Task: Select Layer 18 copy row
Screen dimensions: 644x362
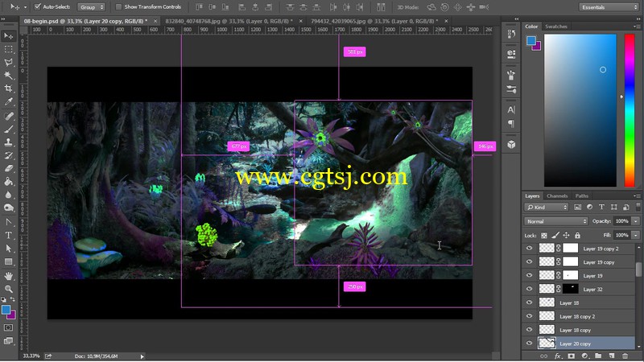Action: click(580, 330)
